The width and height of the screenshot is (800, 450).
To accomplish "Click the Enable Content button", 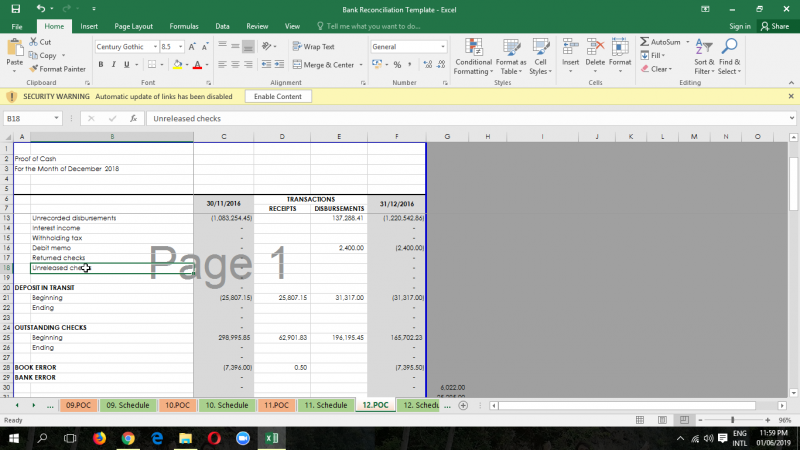I will [x=277, y=96].
